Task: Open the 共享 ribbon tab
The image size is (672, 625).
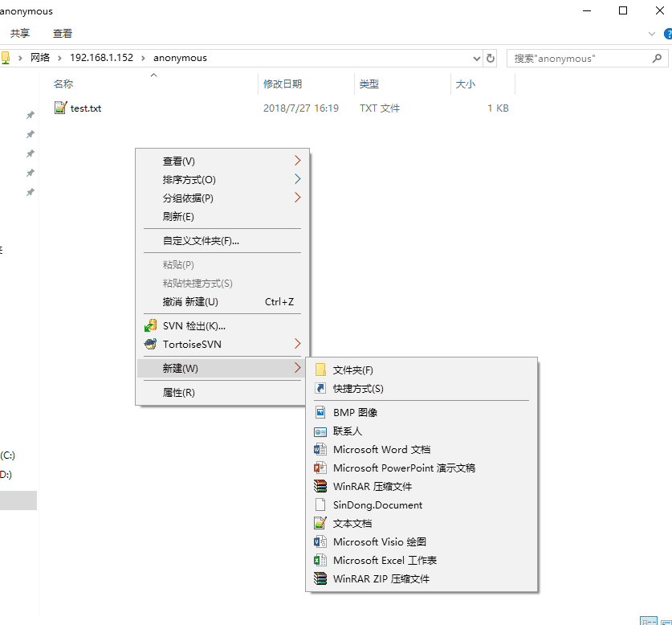Action: click(20, 34)
